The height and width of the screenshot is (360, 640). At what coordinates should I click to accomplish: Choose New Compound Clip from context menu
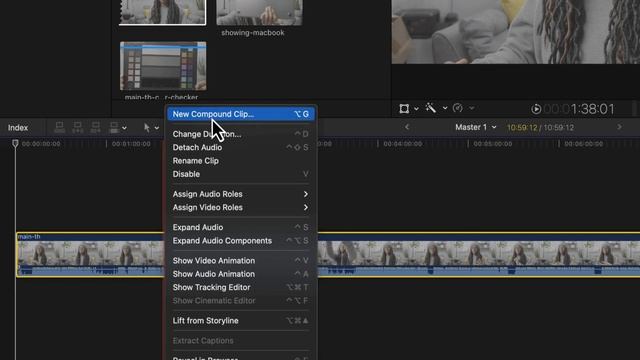(241, 114)
